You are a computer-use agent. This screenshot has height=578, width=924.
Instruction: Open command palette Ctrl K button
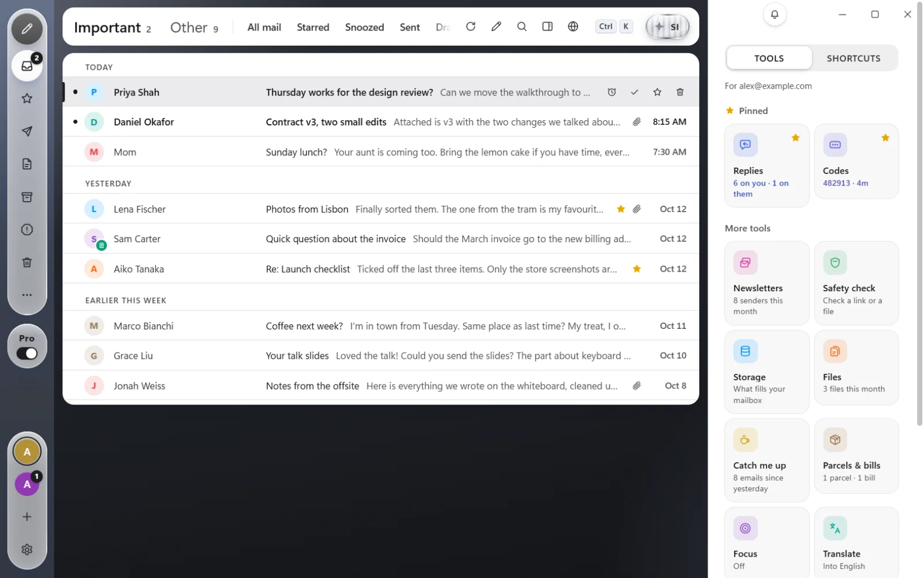point(614,27)
